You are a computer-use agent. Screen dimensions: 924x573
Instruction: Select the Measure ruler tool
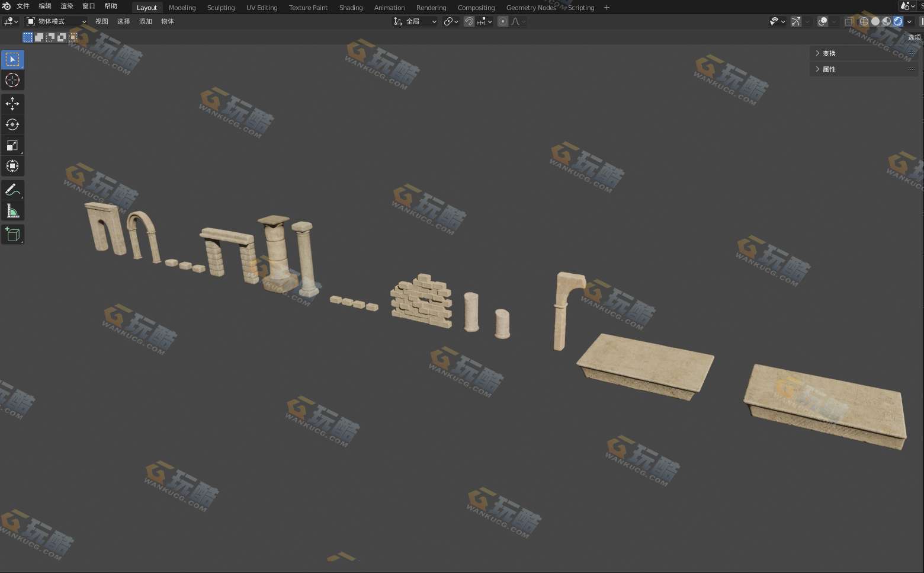12,210
